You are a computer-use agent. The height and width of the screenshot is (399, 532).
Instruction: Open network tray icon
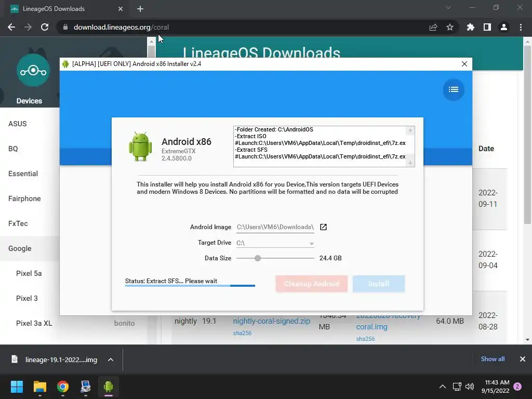(457, 387)
